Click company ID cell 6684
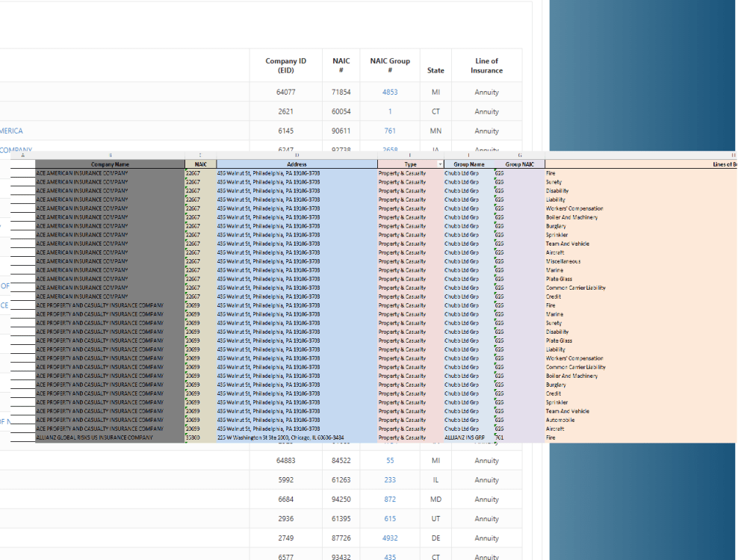The image size is (747, 560). click(286, 500)
